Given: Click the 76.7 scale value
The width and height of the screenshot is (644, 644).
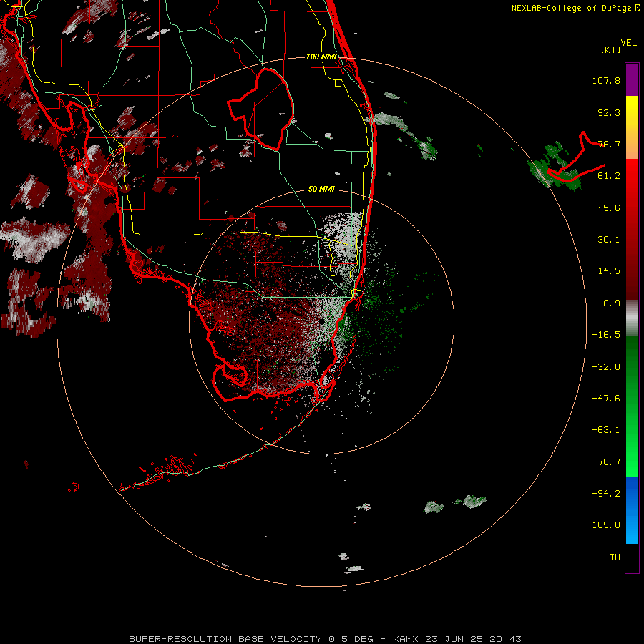Looking at the screenshot, I should tap(609, 144).
